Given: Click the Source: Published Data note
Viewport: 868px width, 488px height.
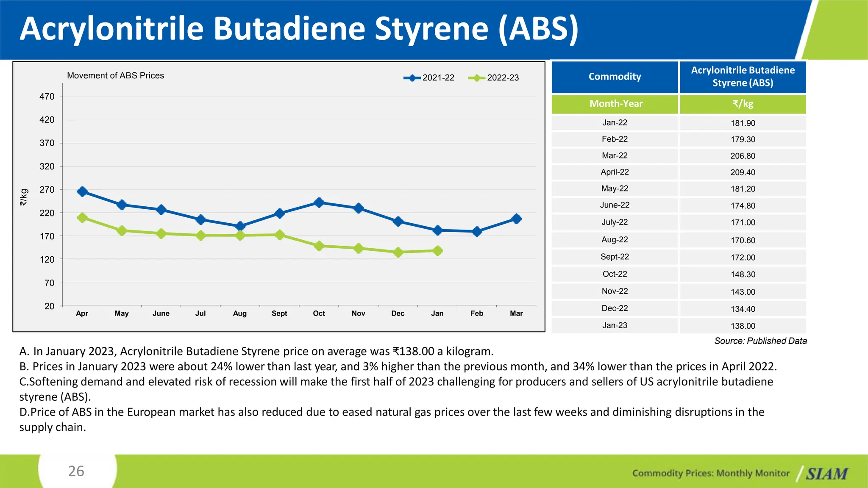Looking at the screenshot, I should pos(760,341).
